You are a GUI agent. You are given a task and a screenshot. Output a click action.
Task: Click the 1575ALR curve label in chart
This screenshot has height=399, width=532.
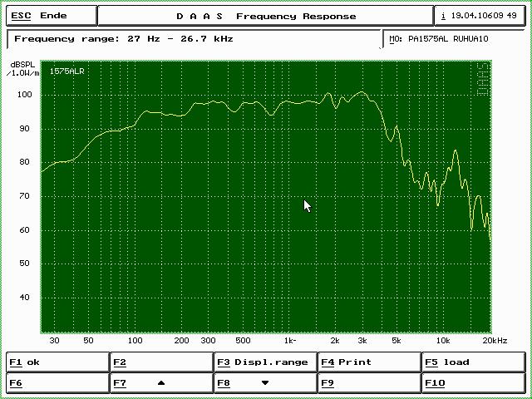(x=66, y=71)
